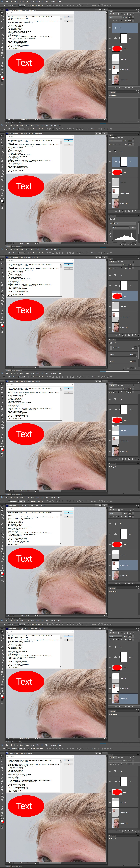Screen dimensions: 140x868
Task: Click foreground color swatch, 'Text, RGB/8' window
Action: pyautogui.click(x=2, y=77)
